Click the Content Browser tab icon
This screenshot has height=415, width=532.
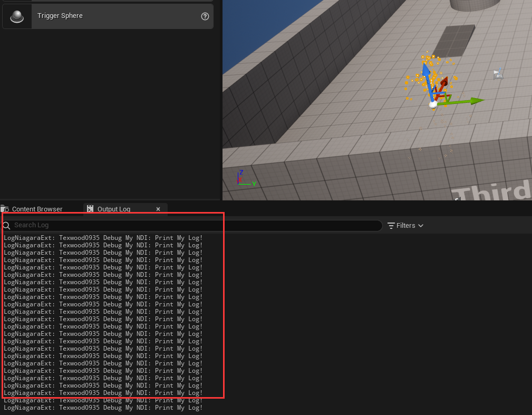click(5, 209)
